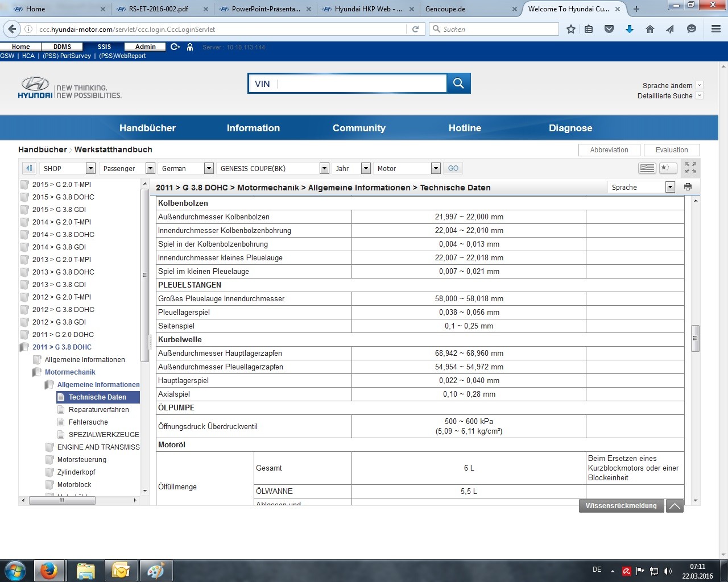Bookmark this page with the star icon

pos(571,29)
